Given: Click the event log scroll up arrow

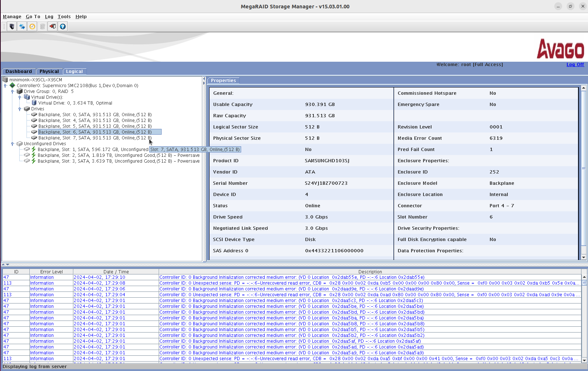Looking at the screenshot, I should pos(584,277).
